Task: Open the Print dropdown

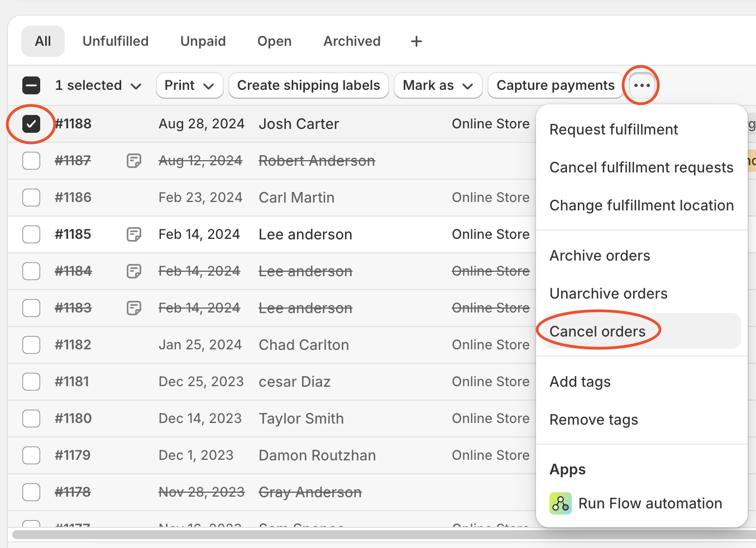Action: [x=189, y=85]
